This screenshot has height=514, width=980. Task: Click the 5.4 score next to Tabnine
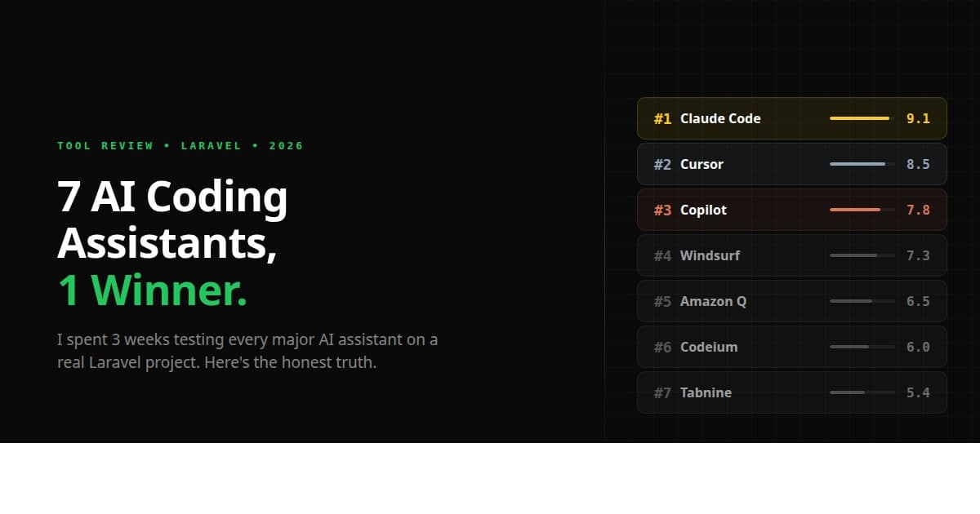click(918, 392)
